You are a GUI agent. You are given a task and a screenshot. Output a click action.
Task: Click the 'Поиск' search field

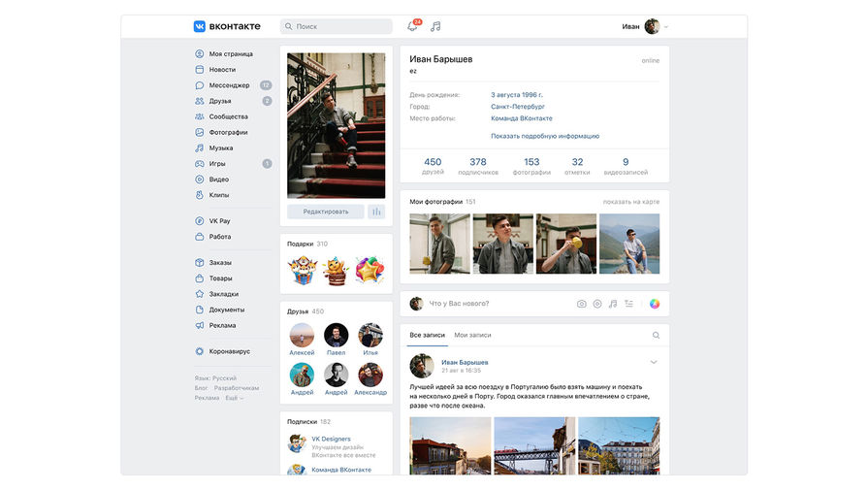coord(336,26)
